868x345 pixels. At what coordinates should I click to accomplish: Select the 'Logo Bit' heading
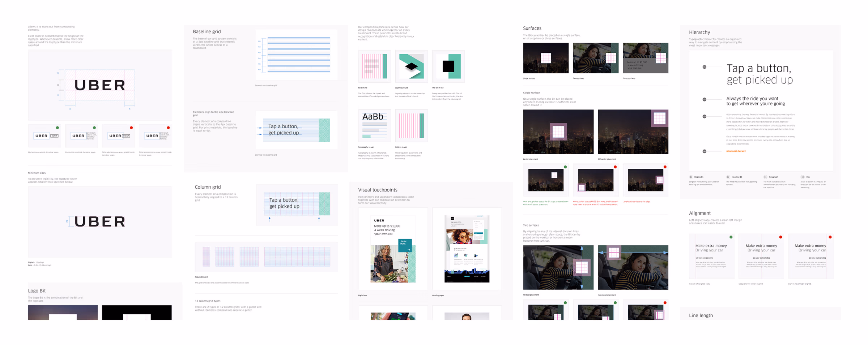tap(37, 291)
